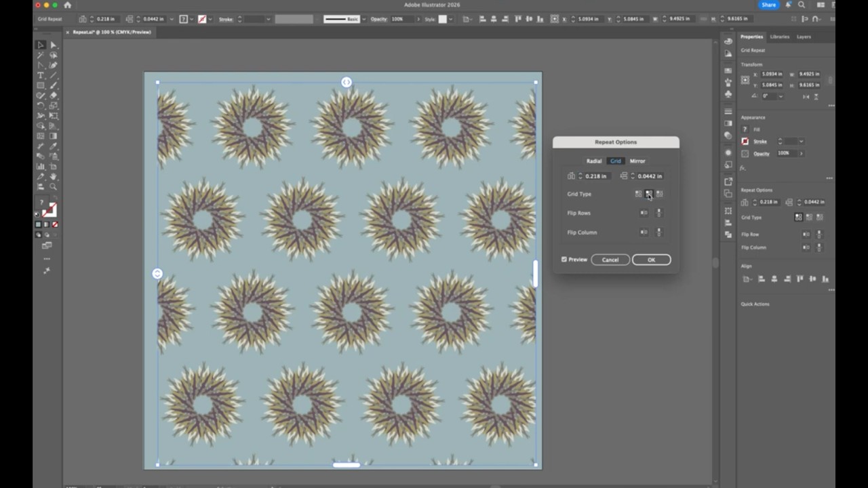Toggle vertical Flip Rows in dialog
Viewport: 868px width, 488px height.
tap(659, 213)
